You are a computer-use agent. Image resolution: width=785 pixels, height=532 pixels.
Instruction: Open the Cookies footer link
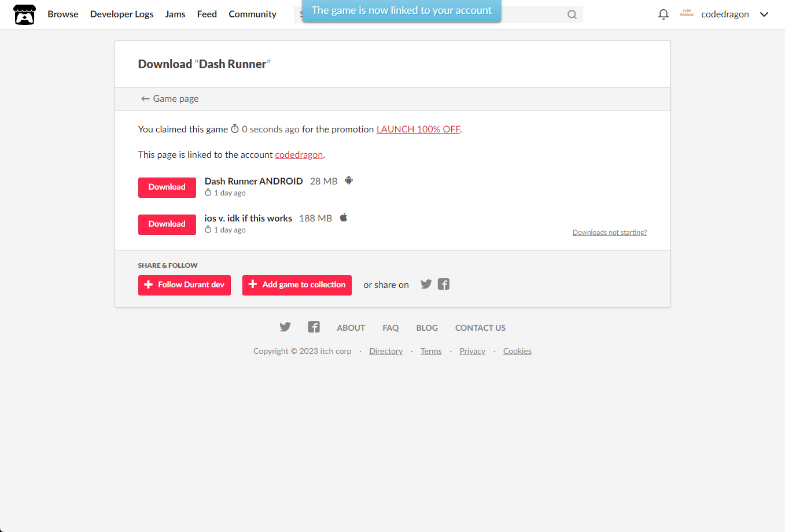517,351
